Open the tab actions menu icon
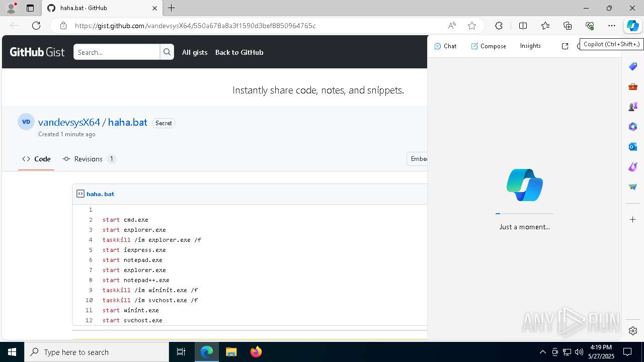 point(30,8)
